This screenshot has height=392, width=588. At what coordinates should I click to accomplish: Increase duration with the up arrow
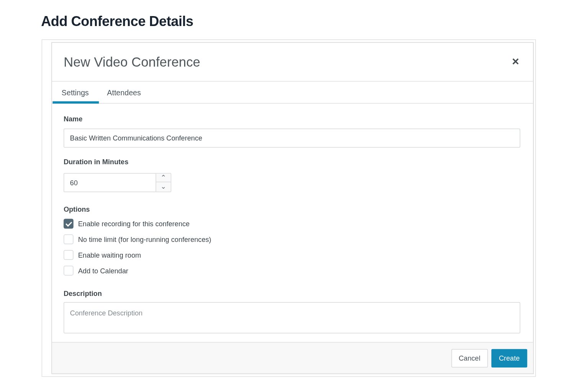pos(163,178)
